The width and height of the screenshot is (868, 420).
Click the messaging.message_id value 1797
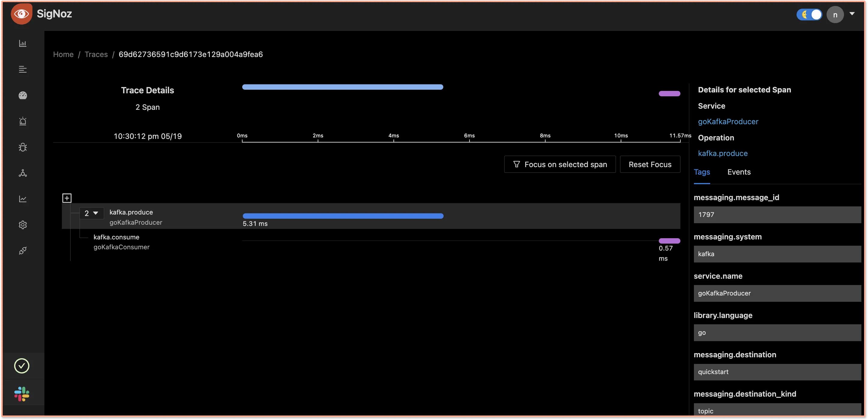[777, 215]
